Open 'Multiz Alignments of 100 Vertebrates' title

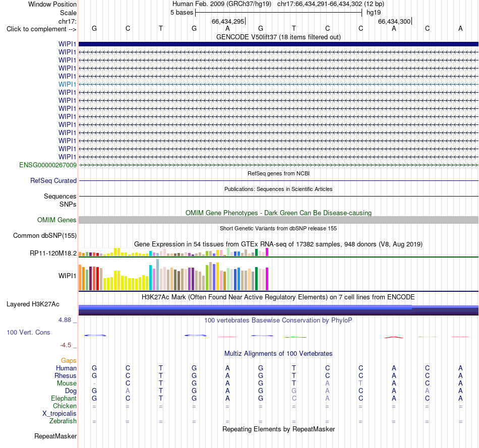click(278, 354)
